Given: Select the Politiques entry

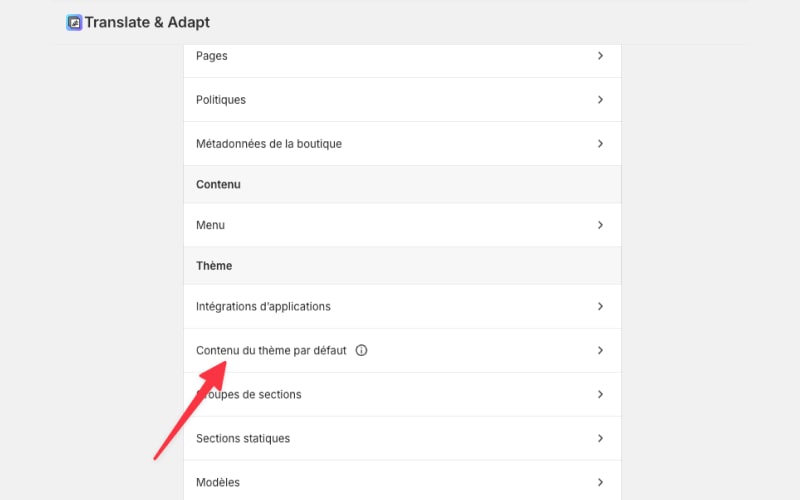Looking at the screenshot, I should pyautogui.click(x=221, y=100).
